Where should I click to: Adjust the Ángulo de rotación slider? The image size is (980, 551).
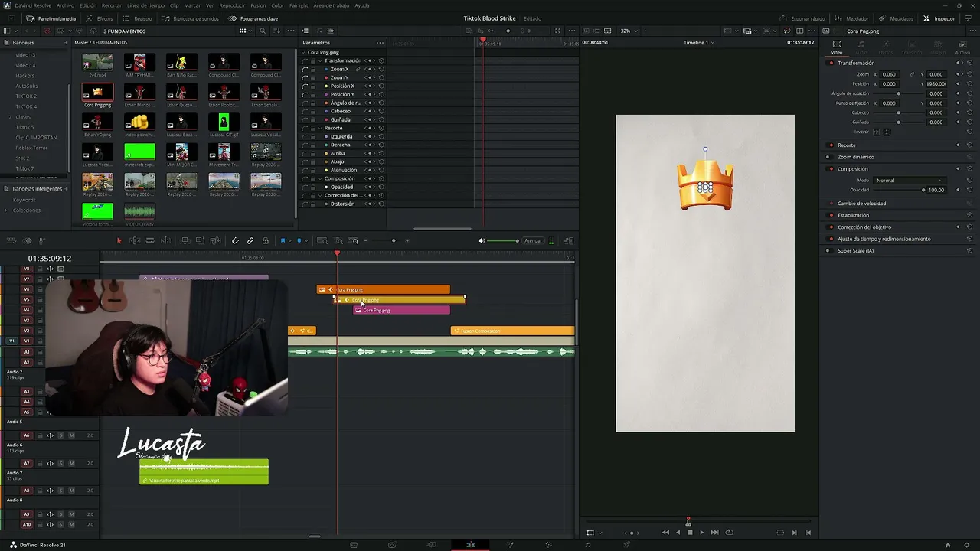898,93
